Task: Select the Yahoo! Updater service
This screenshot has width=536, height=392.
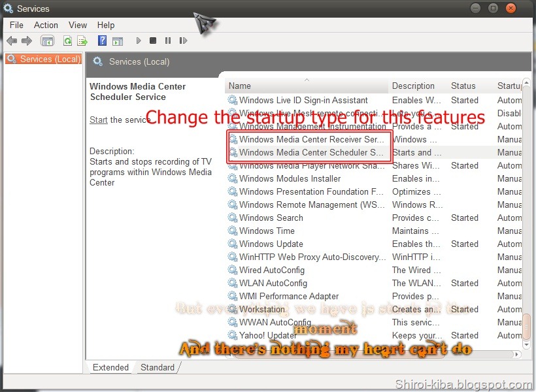Action: coord(375,335)
